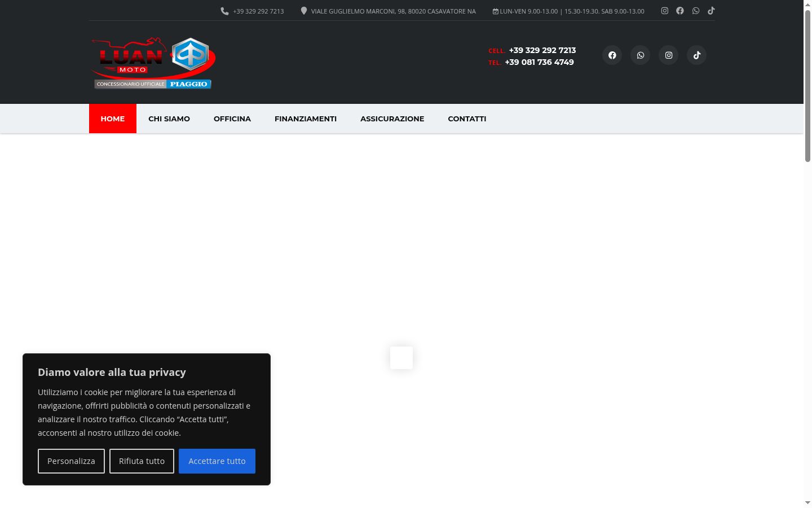Open the CHI SIAMO page

(x=169, y=119)
